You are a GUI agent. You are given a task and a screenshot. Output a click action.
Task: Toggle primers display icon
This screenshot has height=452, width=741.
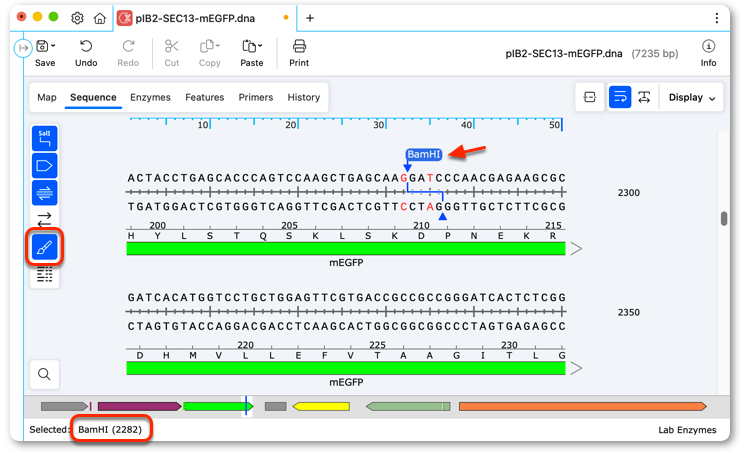[44, 193]
